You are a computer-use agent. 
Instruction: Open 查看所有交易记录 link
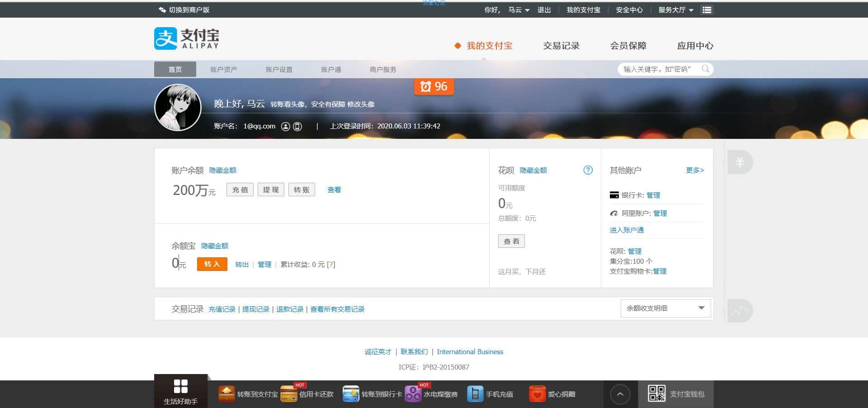click(x=337, y=309)
